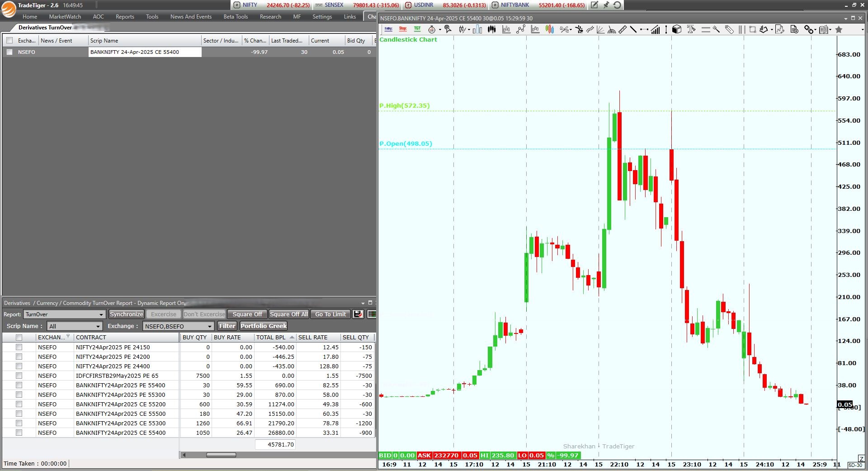Click the Synchronize button

[126, 314]
